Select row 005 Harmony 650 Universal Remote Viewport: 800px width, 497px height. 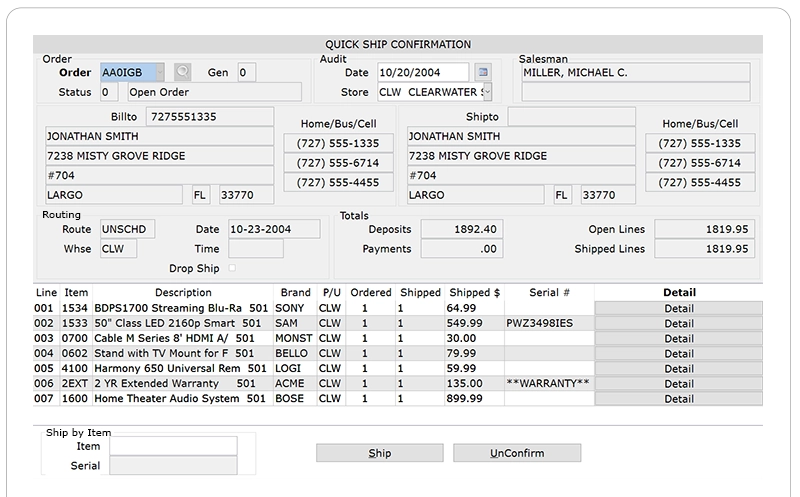point(300,369)
